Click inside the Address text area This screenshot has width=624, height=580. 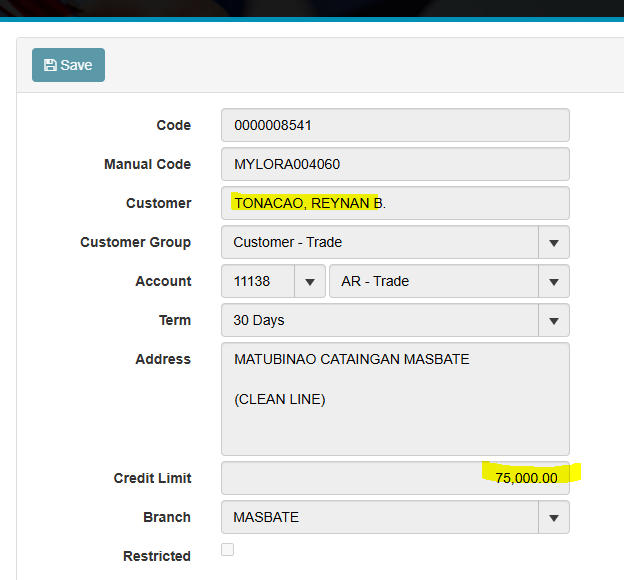coord(395,399)
